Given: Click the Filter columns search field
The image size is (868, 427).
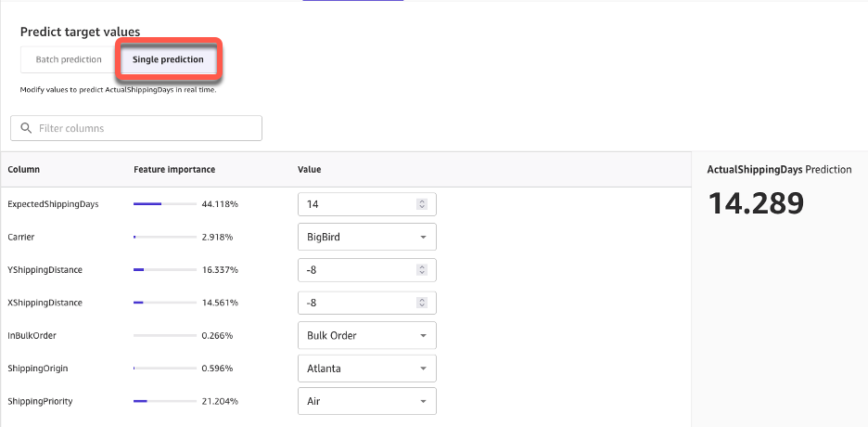Looking at the screenshot, I should pyautogui.click(x=144, y=128).
